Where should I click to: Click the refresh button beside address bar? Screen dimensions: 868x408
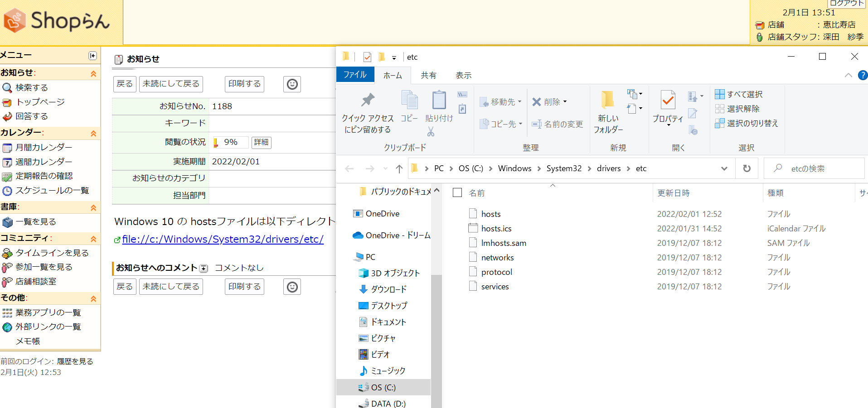[x=747, y=168]
